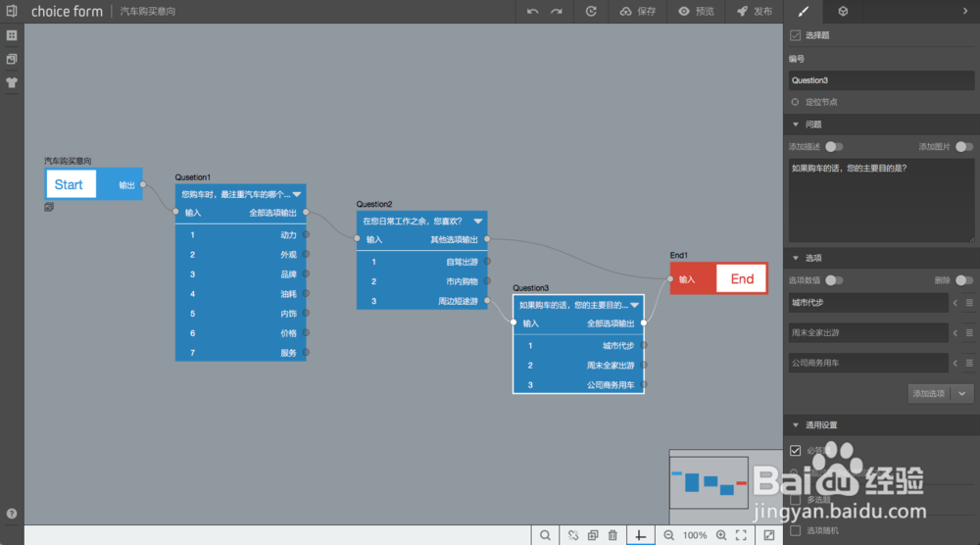
Task: Click the reorder handle for 城市代步 option
Action: pyautogui.click(x=969, y=303)
